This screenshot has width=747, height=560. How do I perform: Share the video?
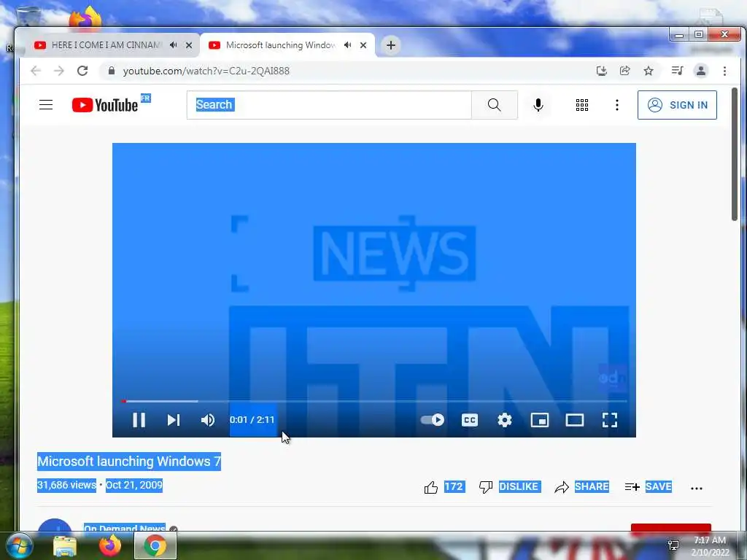coord(581,486)
